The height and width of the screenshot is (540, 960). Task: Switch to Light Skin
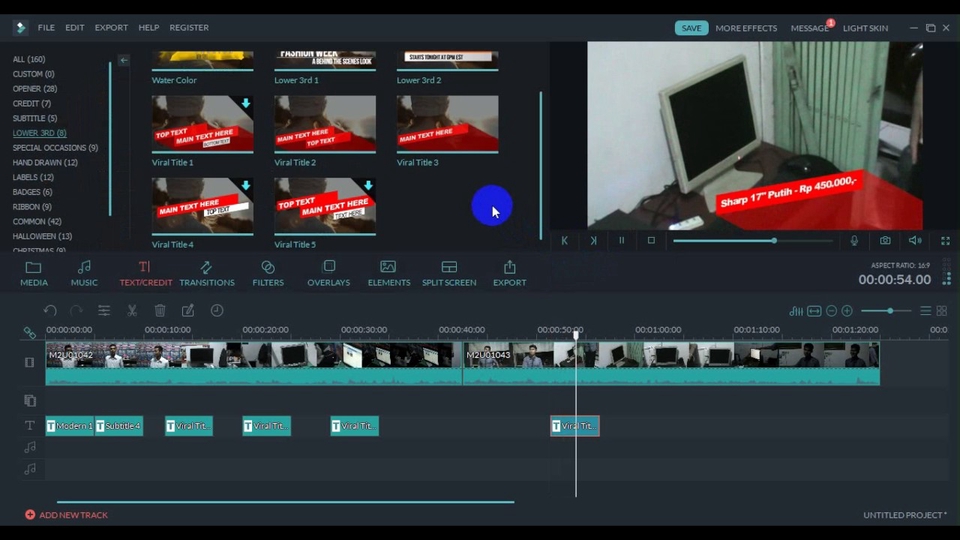point(865,28)
